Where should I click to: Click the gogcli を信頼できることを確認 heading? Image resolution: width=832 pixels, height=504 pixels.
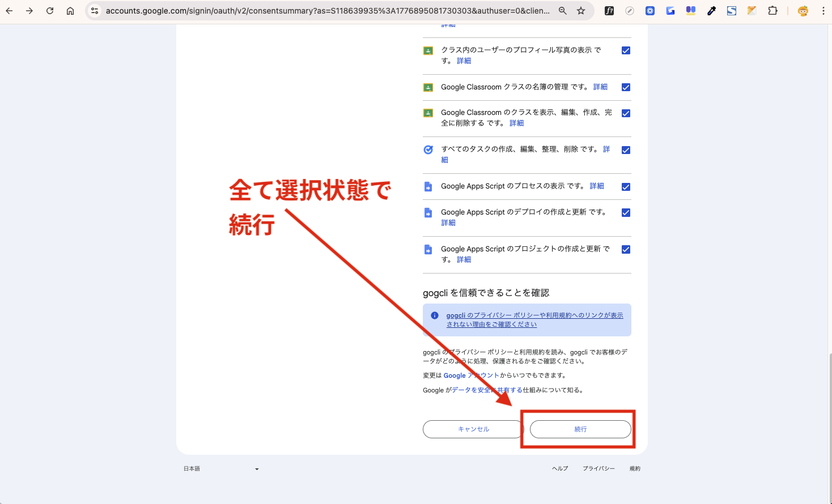[486, 293]
